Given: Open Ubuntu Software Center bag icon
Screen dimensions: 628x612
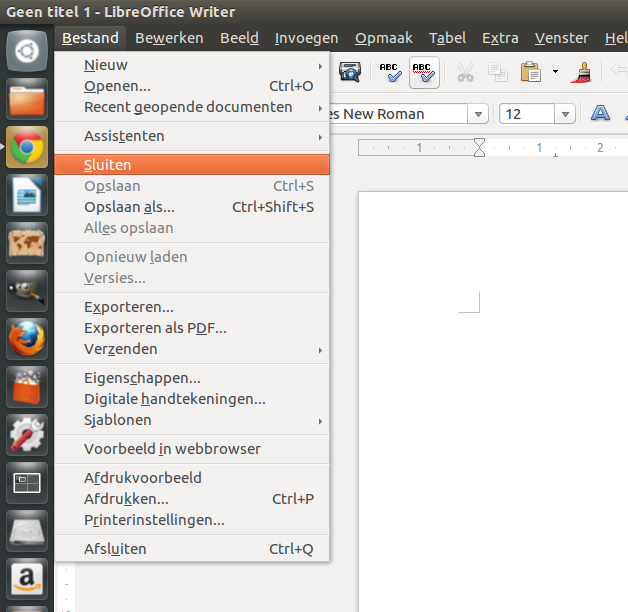Looking at the screenshot, I should pyautogui.click(x=27, y=387).
